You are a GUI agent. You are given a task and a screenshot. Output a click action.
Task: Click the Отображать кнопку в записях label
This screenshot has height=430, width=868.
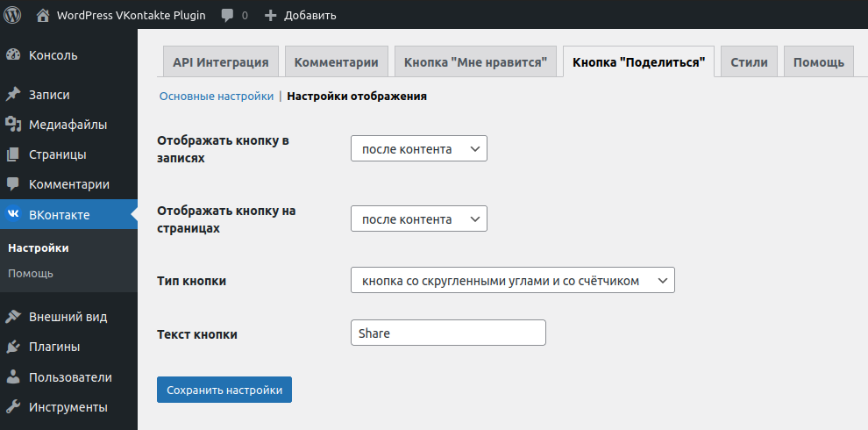223,149
